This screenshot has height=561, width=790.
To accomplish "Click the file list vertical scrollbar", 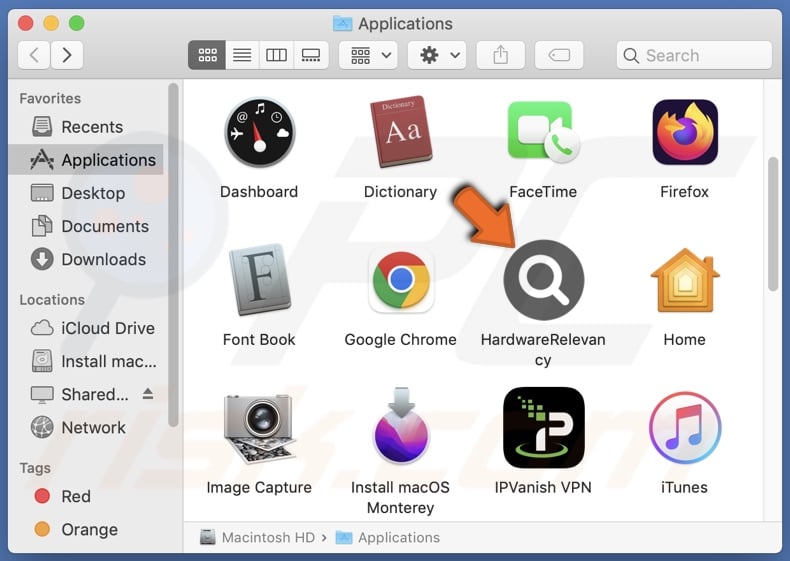I will tap(773, 224).
